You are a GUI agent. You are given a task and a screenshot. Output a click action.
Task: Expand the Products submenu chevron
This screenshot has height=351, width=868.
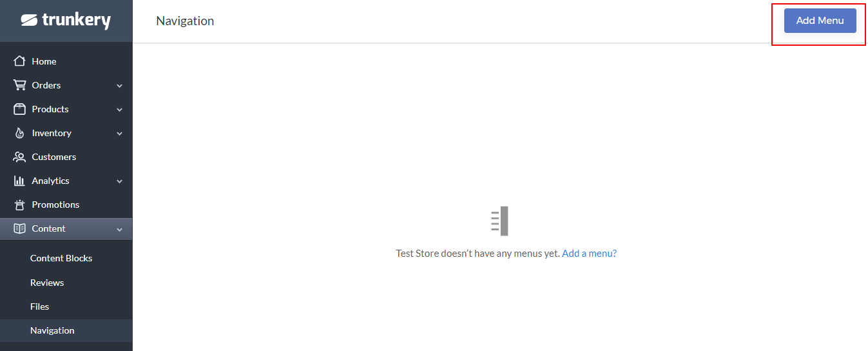click(119, 110)
